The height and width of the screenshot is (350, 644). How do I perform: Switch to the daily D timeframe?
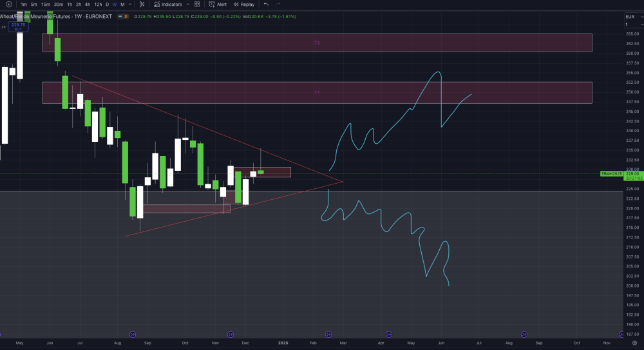[107, 5]
